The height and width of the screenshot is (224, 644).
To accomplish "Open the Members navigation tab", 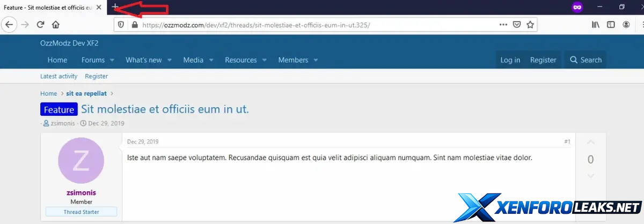I will (293, 60).
